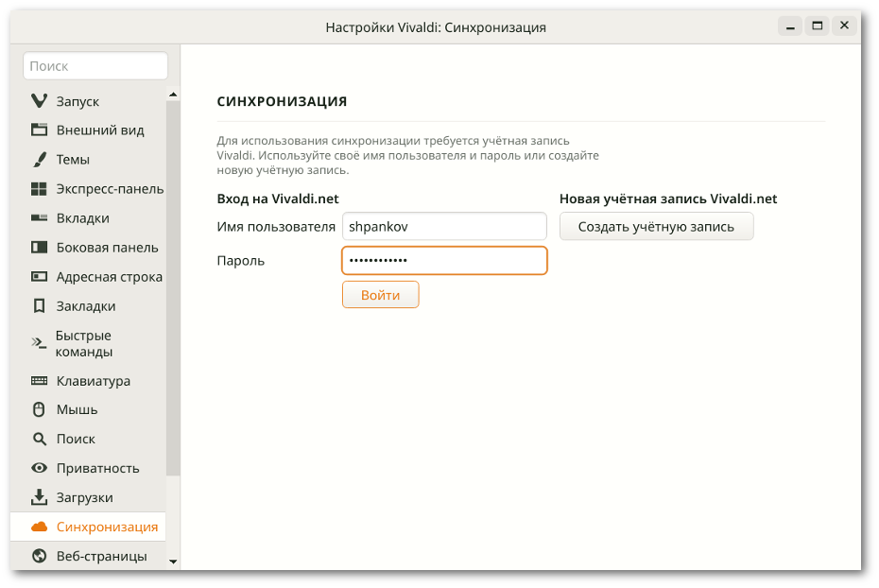879x588 pixels.
Task: Open Темы via the brush icon
Action: pos(40,159)
